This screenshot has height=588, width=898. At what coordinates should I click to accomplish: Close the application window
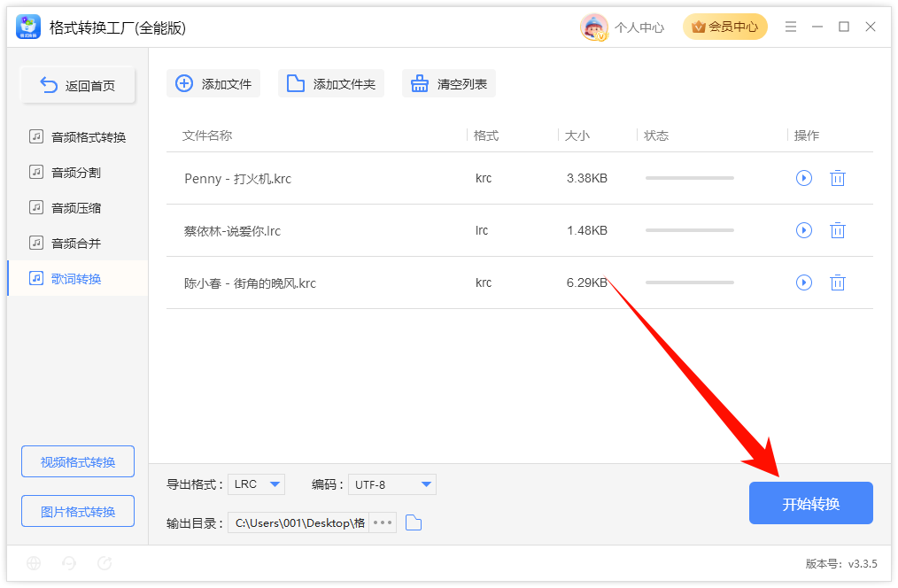click(871, 27)
